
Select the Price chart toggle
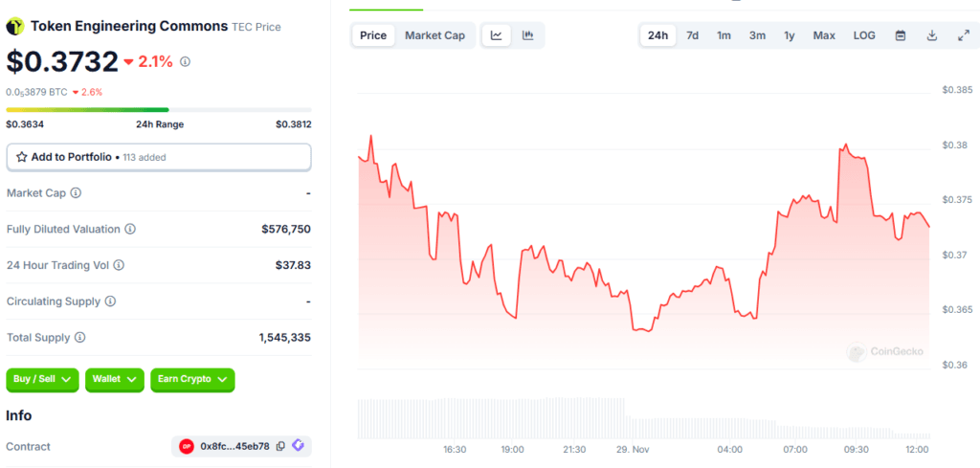[373, 35]
